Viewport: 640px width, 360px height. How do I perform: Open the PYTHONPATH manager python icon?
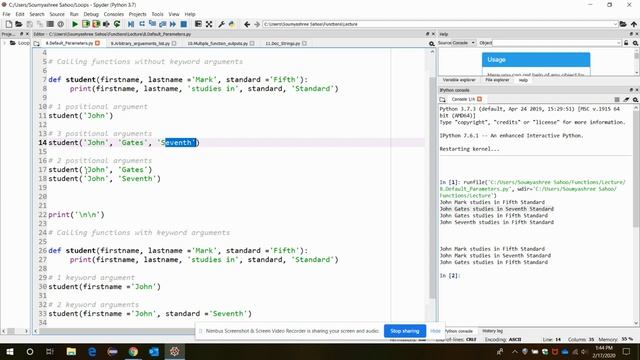(x=232, y=24)
